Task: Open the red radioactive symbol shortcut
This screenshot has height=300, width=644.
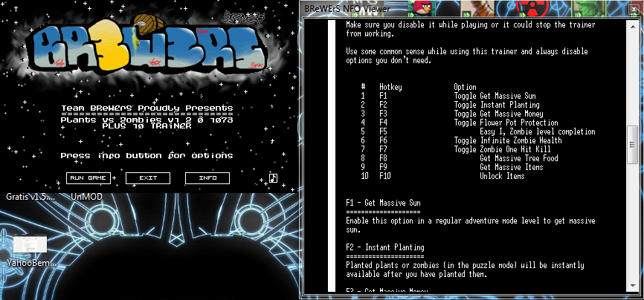Action: click(532, 7)
